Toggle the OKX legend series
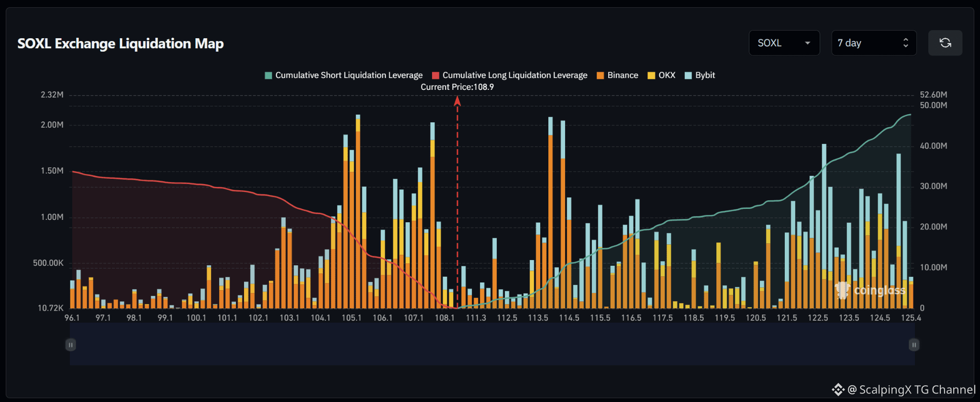This screenshot has height=402, width=980. tap(661, 75)
